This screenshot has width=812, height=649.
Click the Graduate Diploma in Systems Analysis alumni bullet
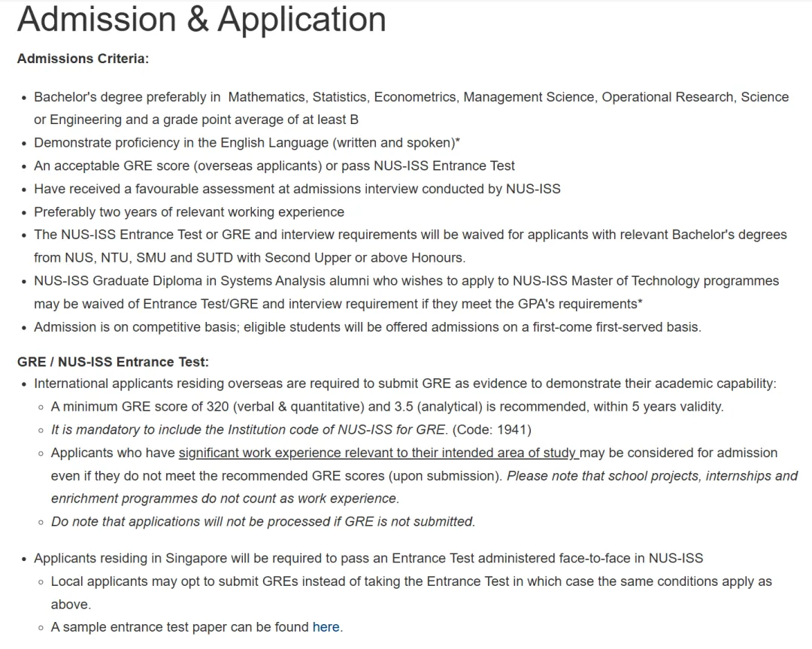pos(406,281)
